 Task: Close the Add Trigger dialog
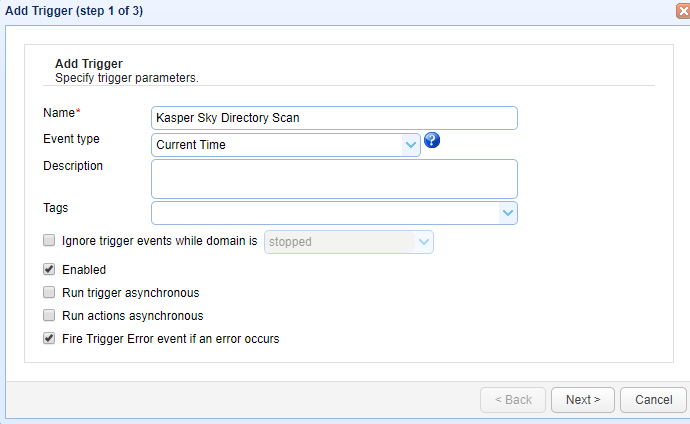(x=682, y=10)
